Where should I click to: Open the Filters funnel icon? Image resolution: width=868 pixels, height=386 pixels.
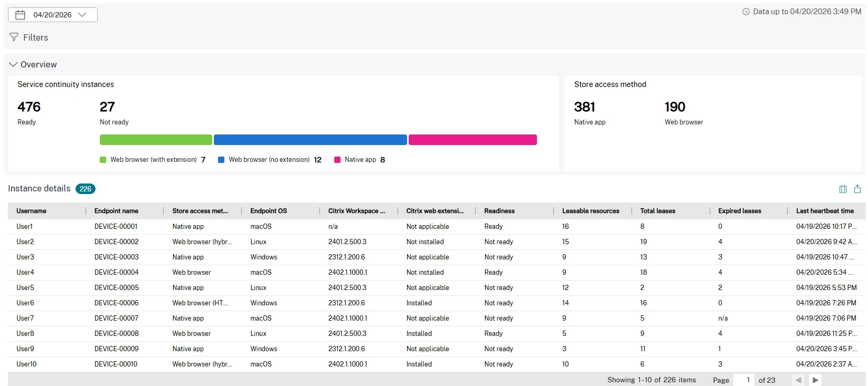(14, 37)
